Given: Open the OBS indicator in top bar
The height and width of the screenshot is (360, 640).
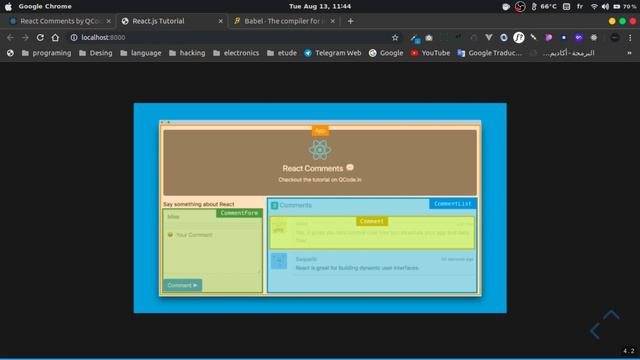Looking at the screenshot, I should click(520, 7).
